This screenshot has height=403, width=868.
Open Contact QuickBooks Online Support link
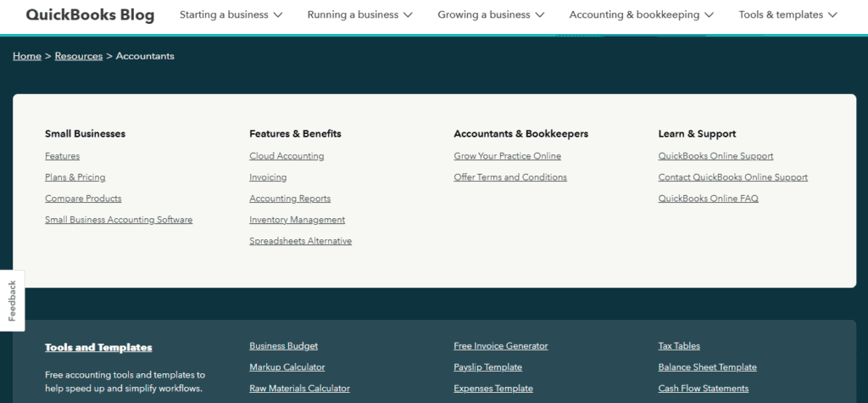tap(733, 177)
